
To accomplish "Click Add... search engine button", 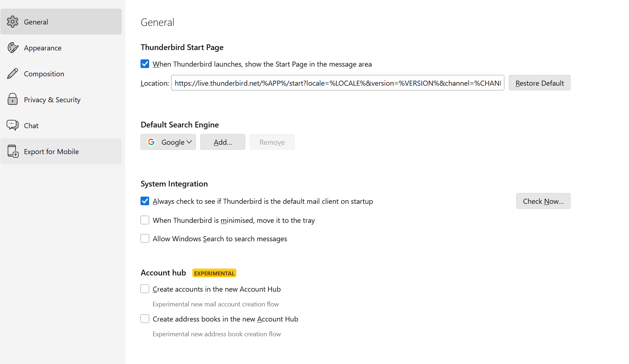I will [x=223, y=142].
